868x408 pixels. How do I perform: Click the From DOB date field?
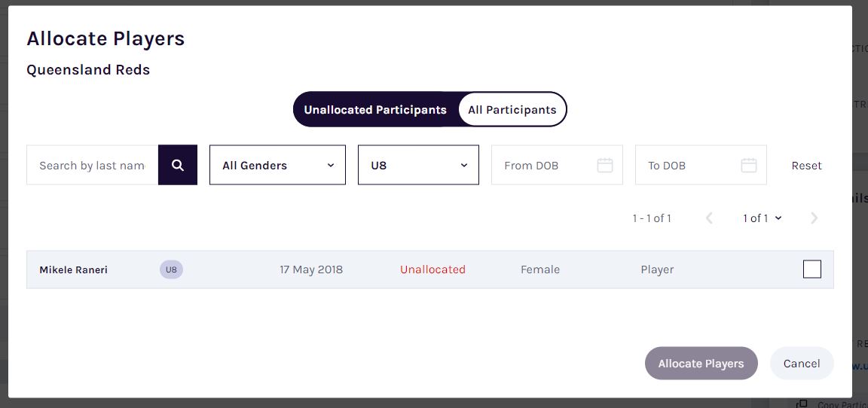(x=557, y=165)
